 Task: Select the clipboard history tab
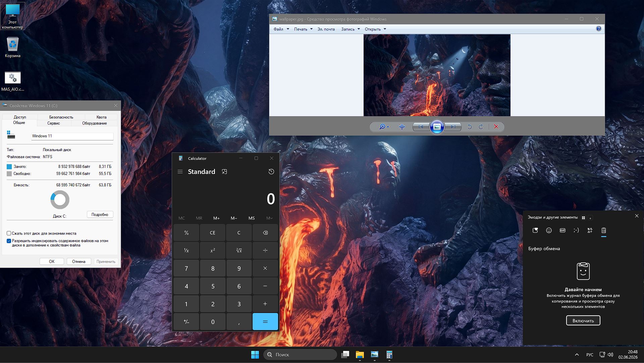[x=604, y=230]
